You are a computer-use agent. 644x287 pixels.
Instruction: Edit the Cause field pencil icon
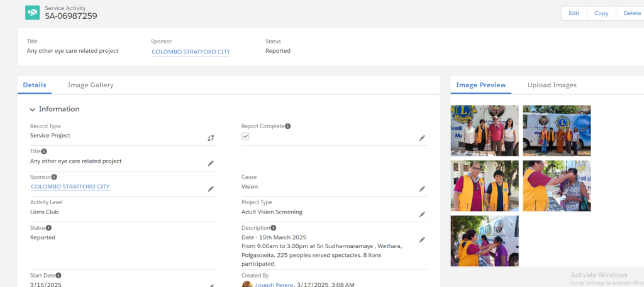[422, 189]
